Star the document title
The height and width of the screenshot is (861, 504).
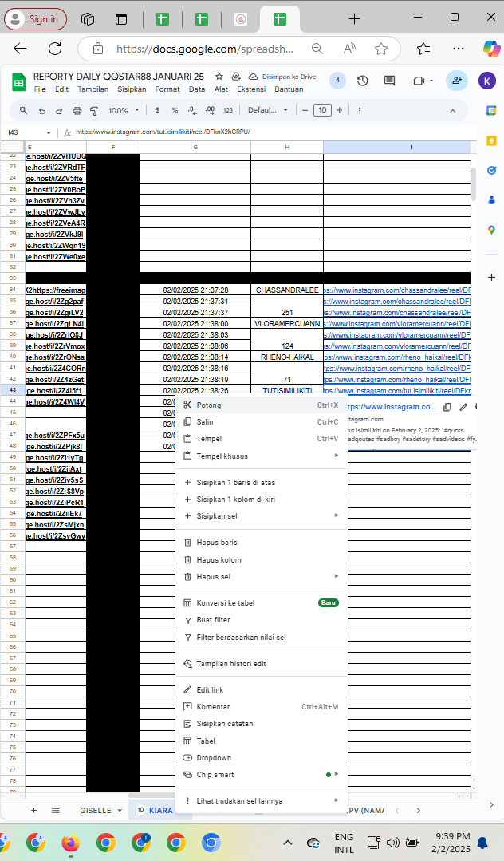tap(219, 77)
